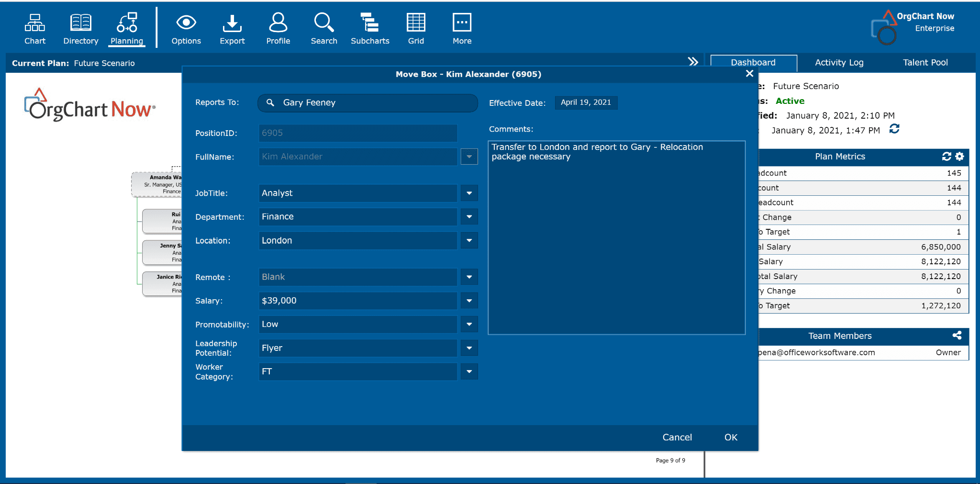Open the Chart view icon
Image resolution: width=980 pixels, height=484 pixels.
(x=35, y=29)
